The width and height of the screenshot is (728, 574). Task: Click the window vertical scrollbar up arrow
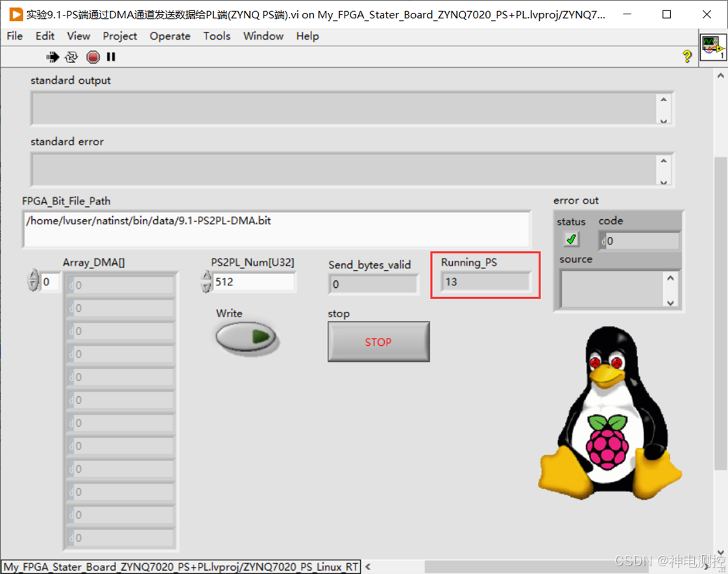pos(721,75)
